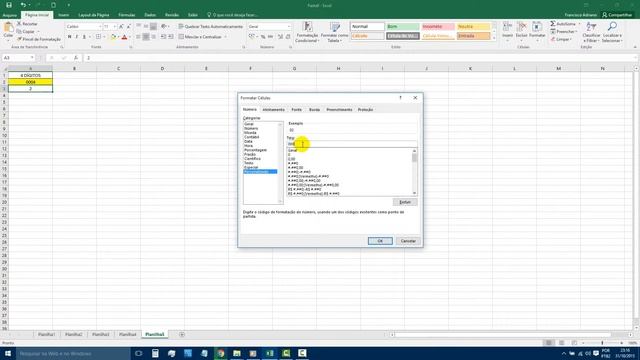Click the Compartilhar share button

[617, 15]
